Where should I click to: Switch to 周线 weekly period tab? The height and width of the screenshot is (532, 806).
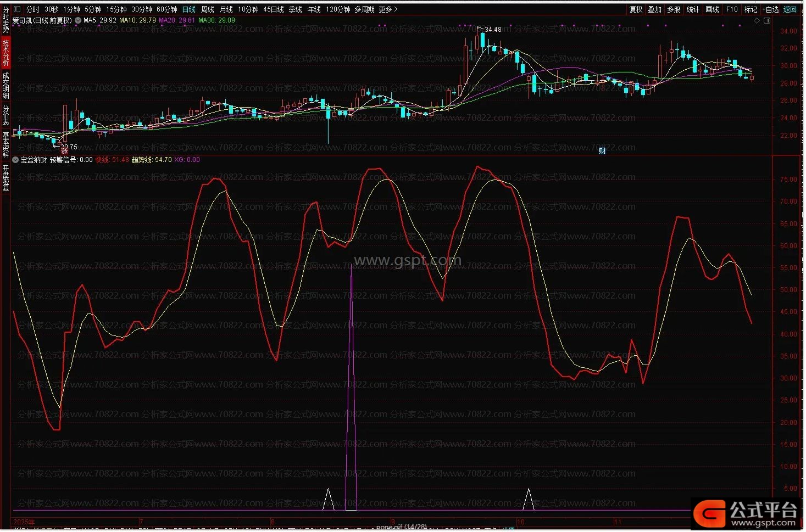tap(208, 9)
